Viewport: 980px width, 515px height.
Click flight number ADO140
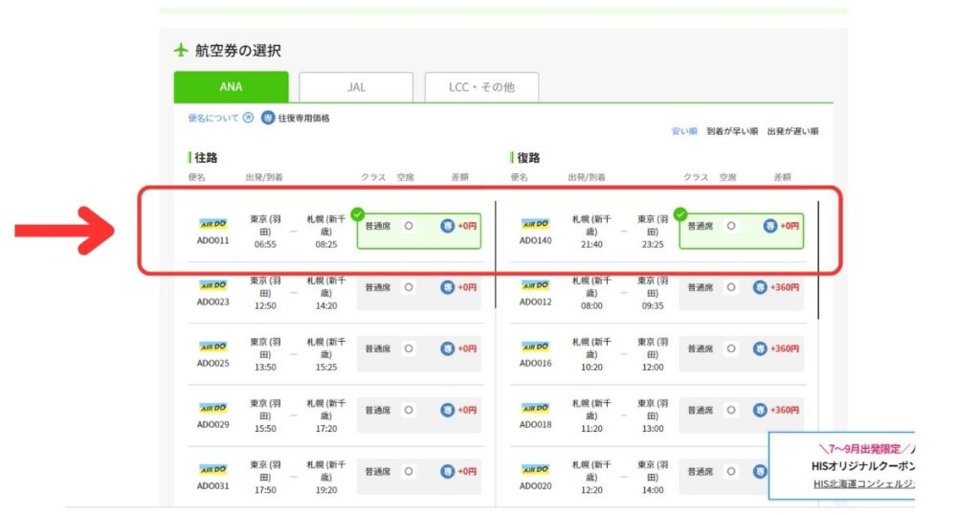pyautogui.click(x=536, y=240)
